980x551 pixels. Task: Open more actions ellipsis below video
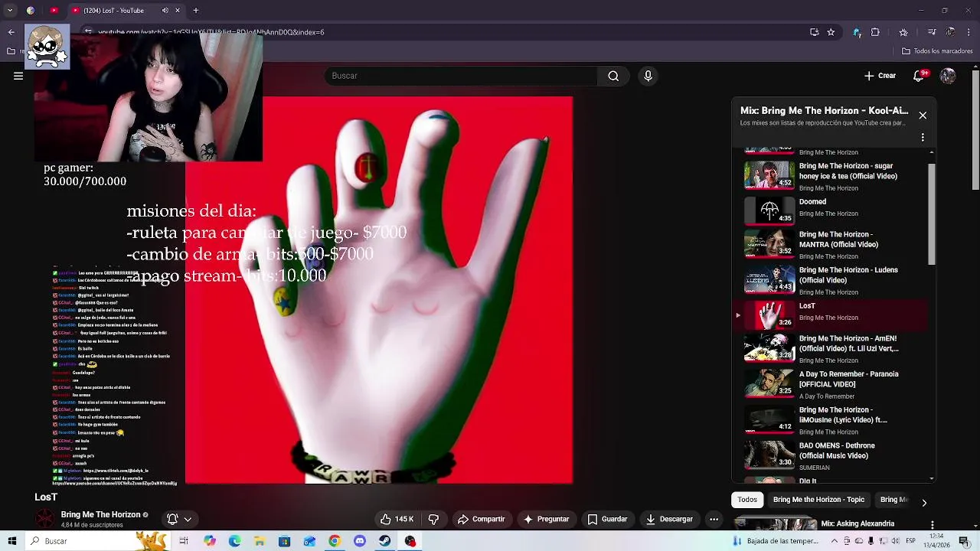(x=714, y=519)
